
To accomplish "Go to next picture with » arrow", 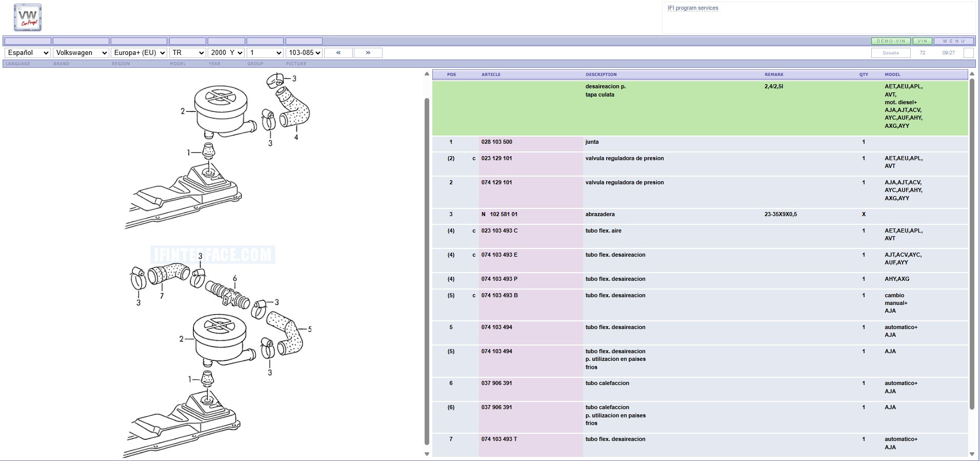I will (368, 53).
